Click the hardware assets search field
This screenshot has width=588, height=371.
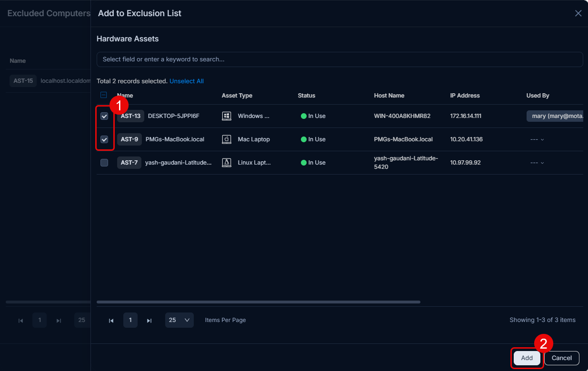coord(339,59)
